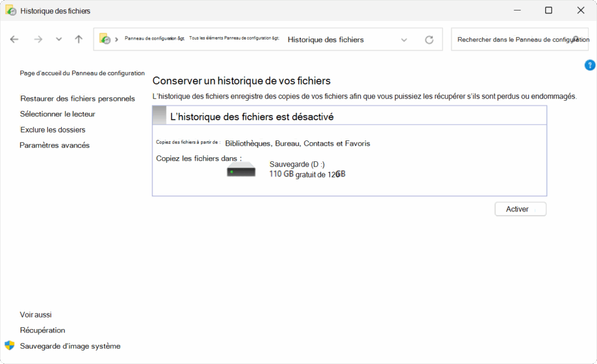Select Tous les éléments Panneau de configuration breadcrumb
This screenshot has width=597, height=364.
coord(233,38)
